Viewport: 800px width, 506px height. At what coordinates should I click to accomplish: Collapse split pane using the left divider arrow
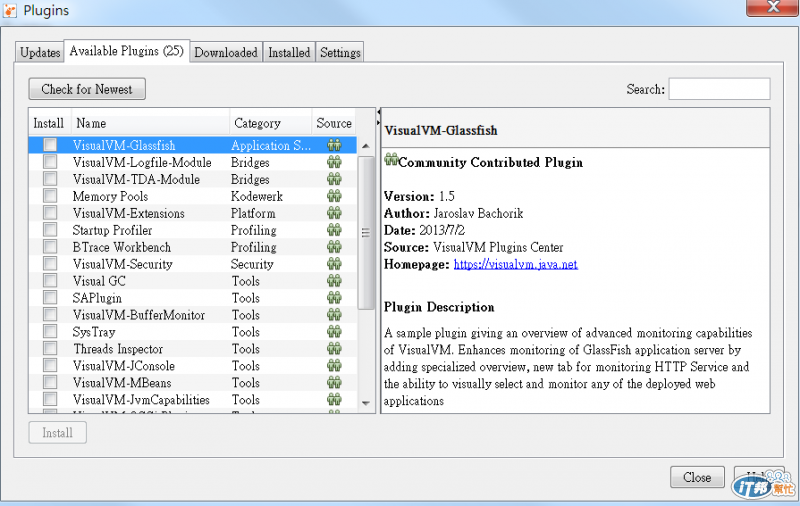tap(379, 112)
